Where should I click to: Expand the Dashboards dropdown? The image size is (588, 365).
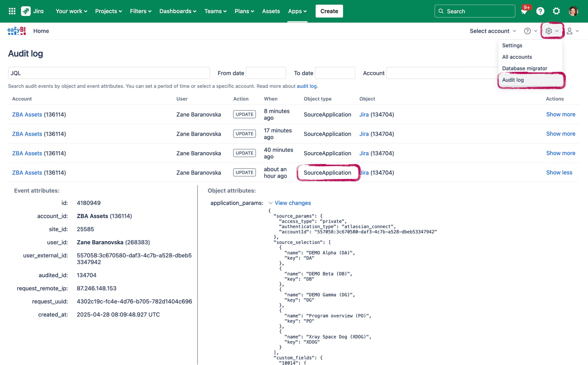tap(178, 11)
